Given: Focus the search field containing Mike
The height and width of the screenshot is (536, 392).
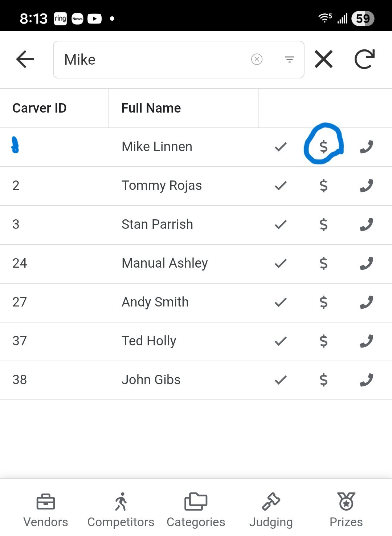Looking at the screenshot, I should pyautogui.click(x=152, y=60).
